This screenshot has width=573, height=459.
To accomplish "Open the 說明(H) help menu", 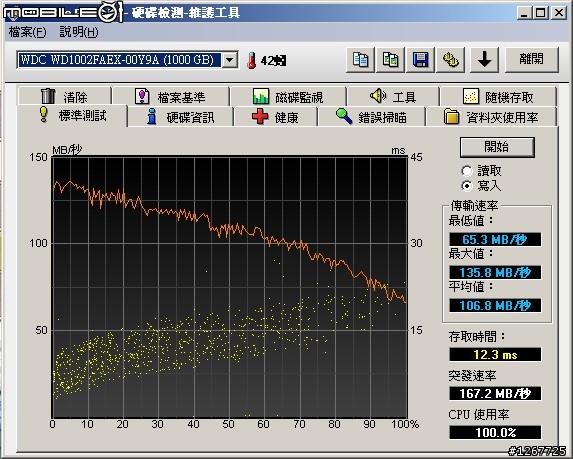I will point(79,32).
